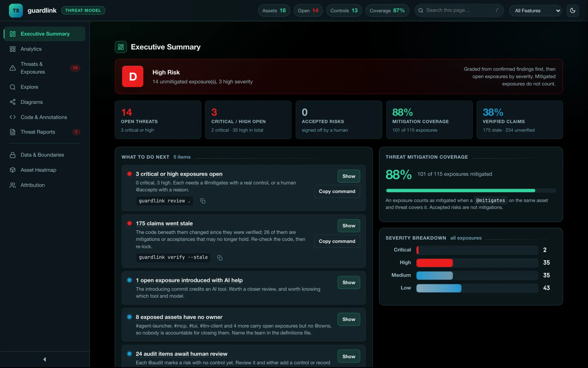Screen dimensions: 588x368
Task: Click the Code brackets icon
Action: (x=13, y=117)
